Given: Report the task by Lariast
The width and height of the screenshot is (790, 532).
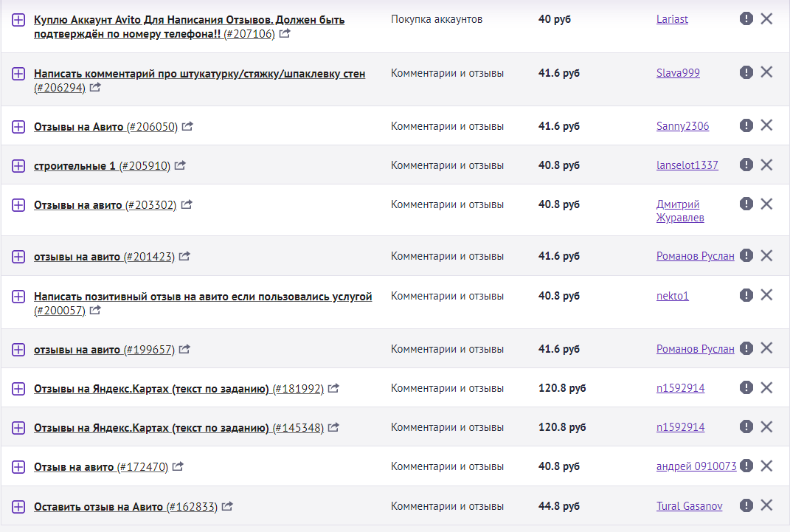Looking at the screenshot, I should click(x=746, y=19).
